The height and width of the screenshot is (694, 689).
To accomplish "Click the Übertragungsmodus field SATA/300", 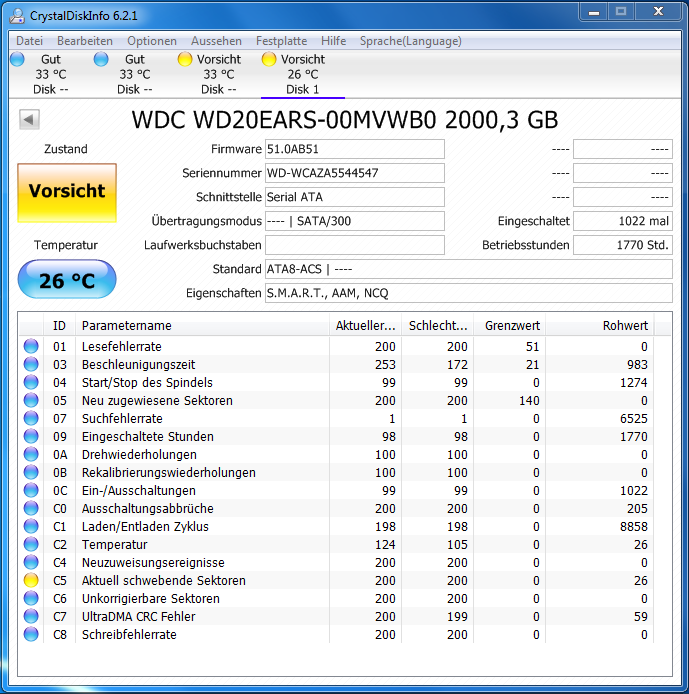I will tap(354, 221).
